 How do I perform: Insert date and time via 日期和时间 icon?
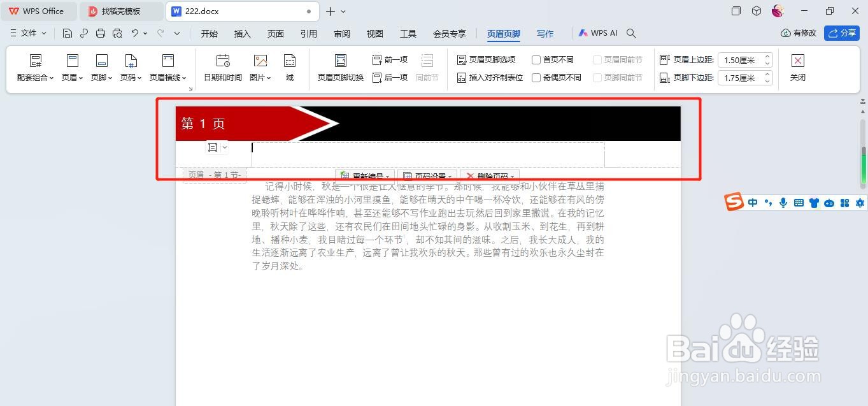[222, 66]
